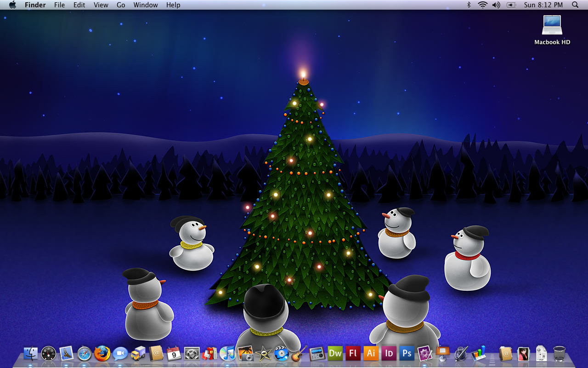Open the Finder application menu
Screen dimensions: 588x368
[35, 5]
